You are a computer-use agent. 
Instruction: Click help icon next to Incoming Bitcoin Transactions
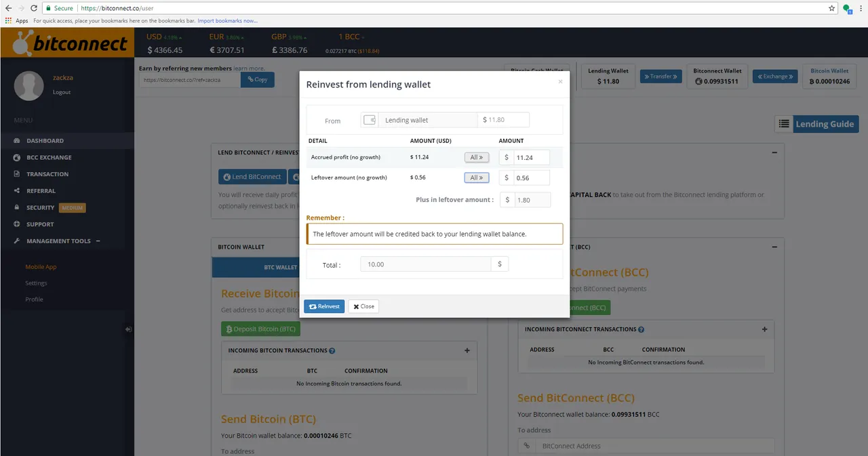point(332,351)
